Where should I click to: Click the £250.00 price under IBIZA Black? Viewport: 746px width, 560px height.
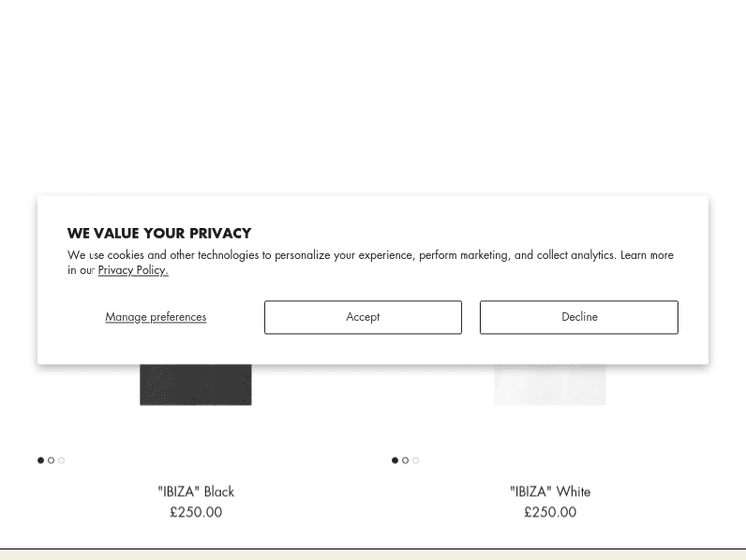point(196,512)
